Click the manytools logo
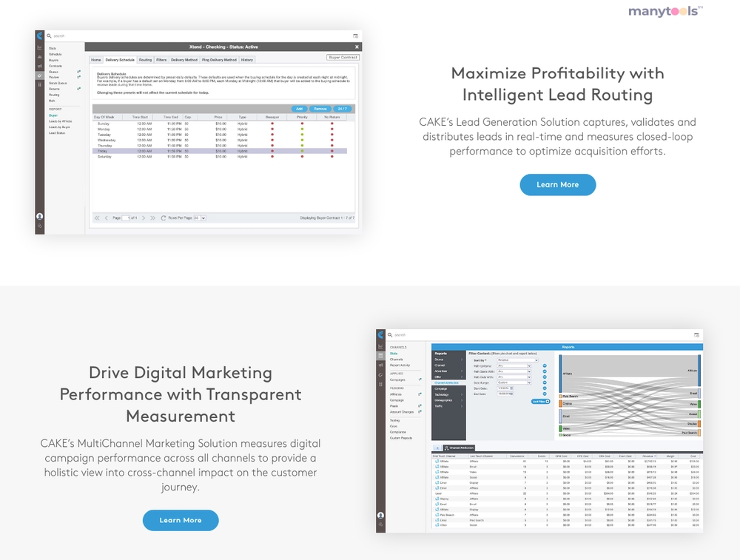The width and height of the screenshot is (740, 560). click(x=665, y=11)
